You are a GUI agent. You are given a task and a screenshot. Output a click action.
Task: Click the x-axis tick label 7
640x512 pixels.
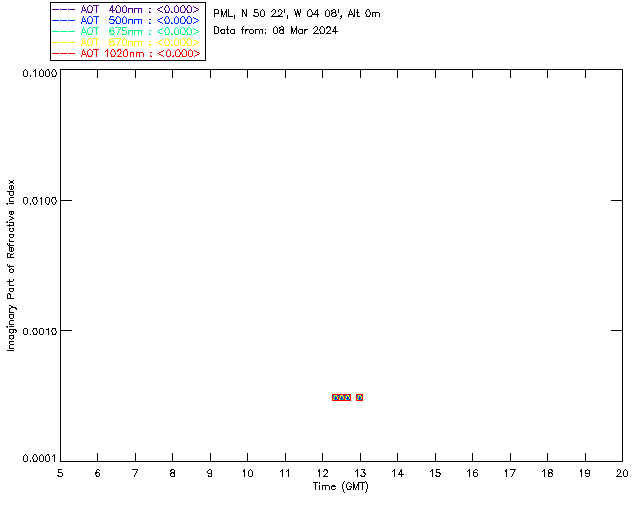click(135, 473)
